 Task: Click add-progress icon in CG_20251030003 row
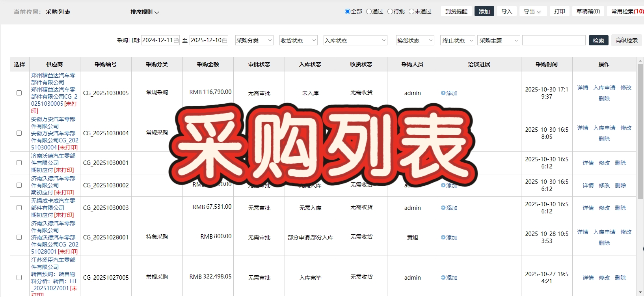pyautogui.click(x=443, y=208)
